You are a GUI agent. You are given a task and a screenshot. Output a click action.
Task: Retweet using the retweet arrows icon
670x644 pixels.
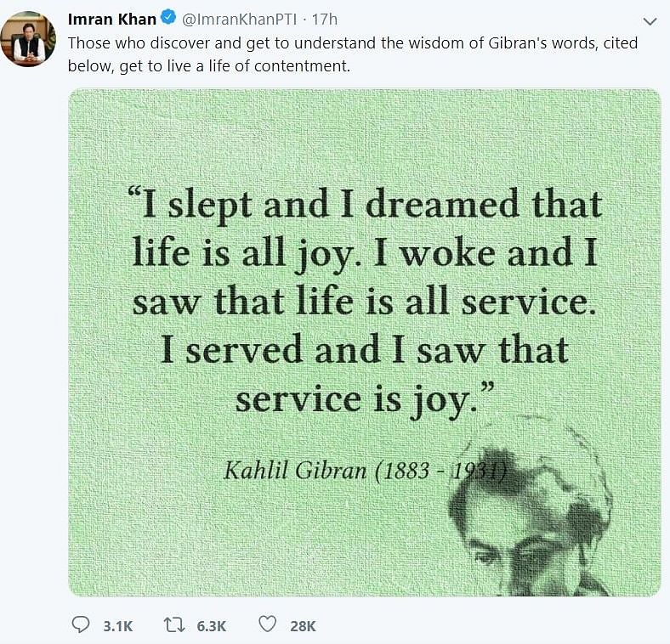(174, 625)
